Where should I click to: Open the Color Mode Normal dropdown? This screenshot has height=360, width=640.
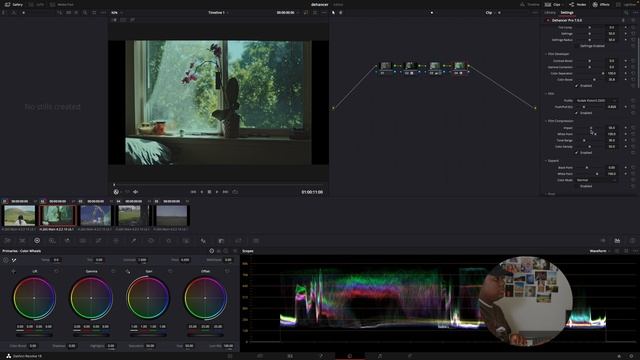[596, 180]
